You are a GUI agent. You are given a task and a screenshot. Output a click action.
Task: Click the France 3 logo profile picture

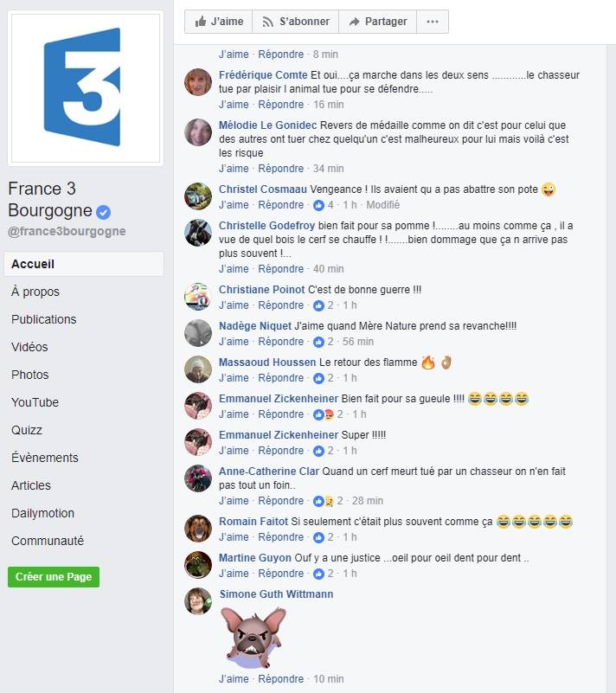[86, 88]
